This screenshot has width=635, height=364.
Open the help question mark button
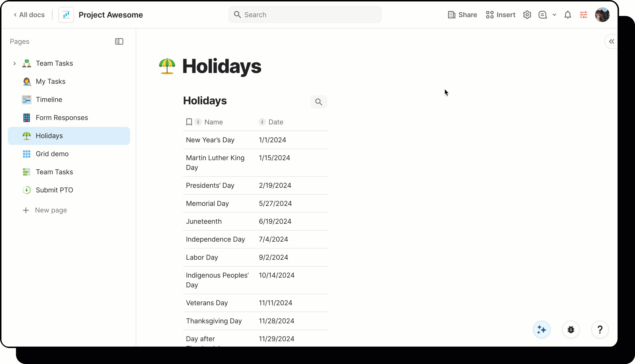pyautogui.click(x=600, y=330)
